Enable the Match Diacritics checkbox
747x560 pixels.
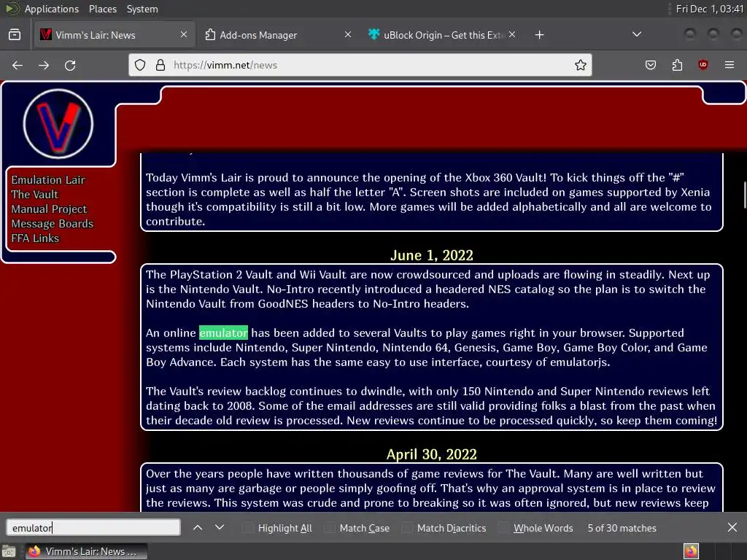click(x=406, y=528)
